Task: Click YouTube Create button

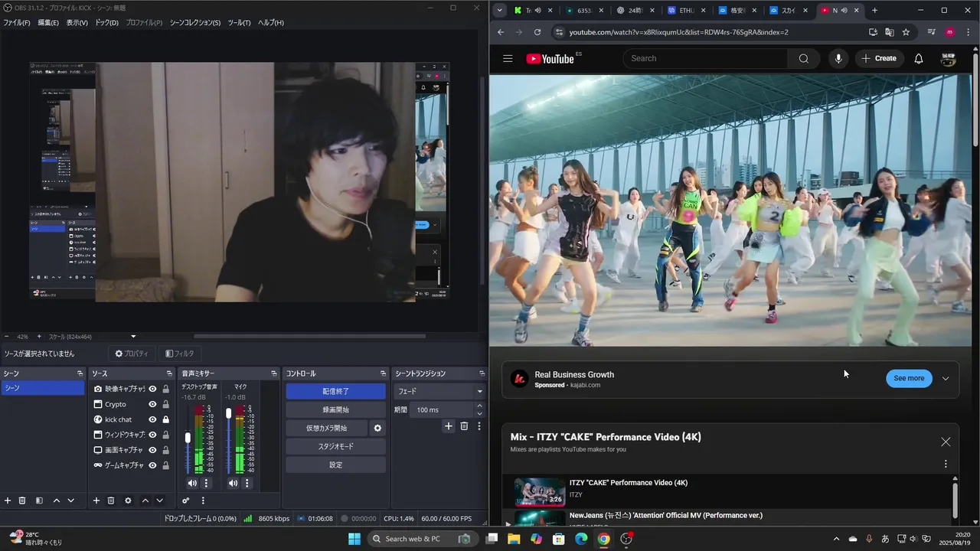Action: 879,58
